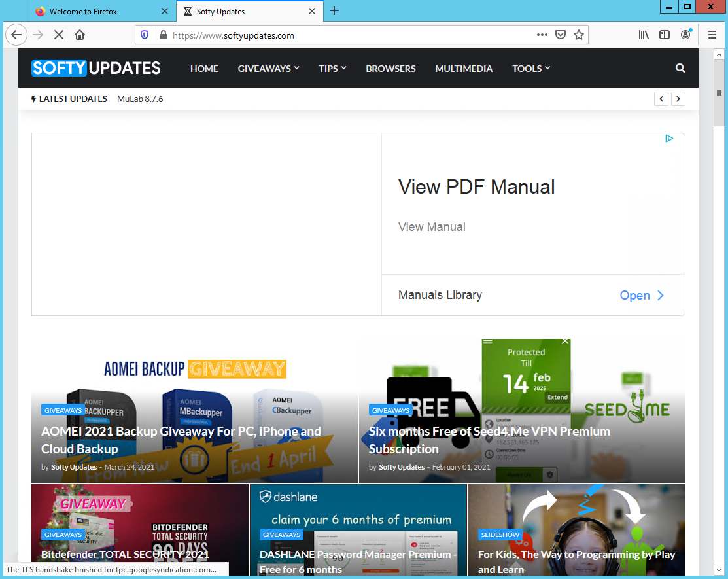Click GIVEAWAYS tag on Bitdefender article
This screenshot has width=728, height=579.
[x=63, y=535]
